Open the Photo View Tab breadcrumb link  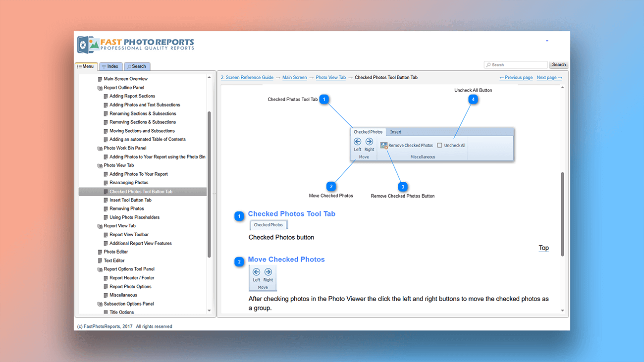click(x=330, y=77)
